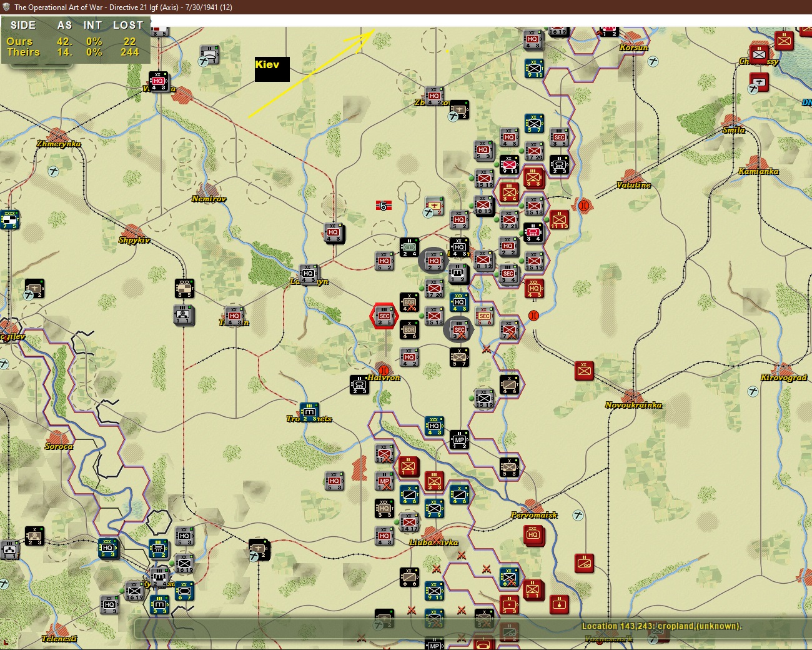
Task: Click the red supply marker at Haivron
Action: click(x=384, y=370)
